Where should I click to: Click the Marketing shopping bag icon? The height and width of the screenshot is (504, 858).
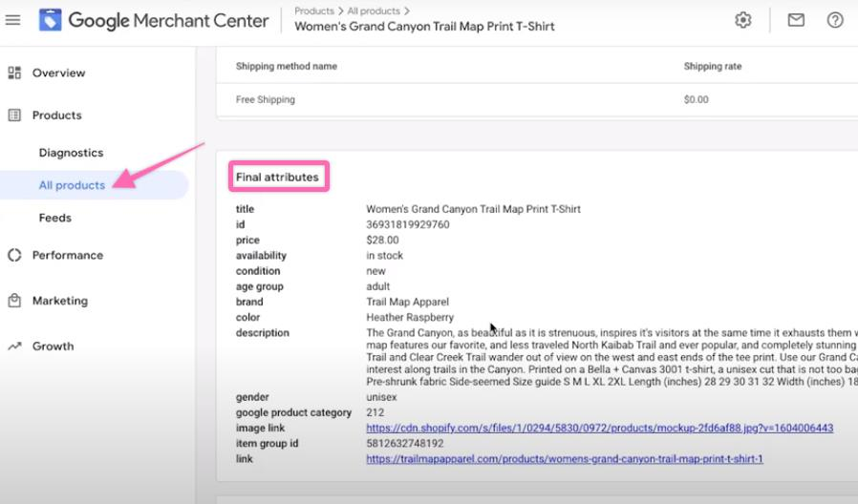tap(14, 301)
